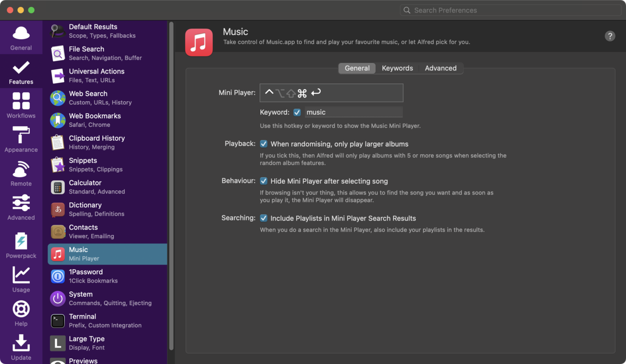Select Web Search feature icon
Image resolution: width=626 pixels, height=364 pixels.
pyautogui.click(x=57, y=98)
